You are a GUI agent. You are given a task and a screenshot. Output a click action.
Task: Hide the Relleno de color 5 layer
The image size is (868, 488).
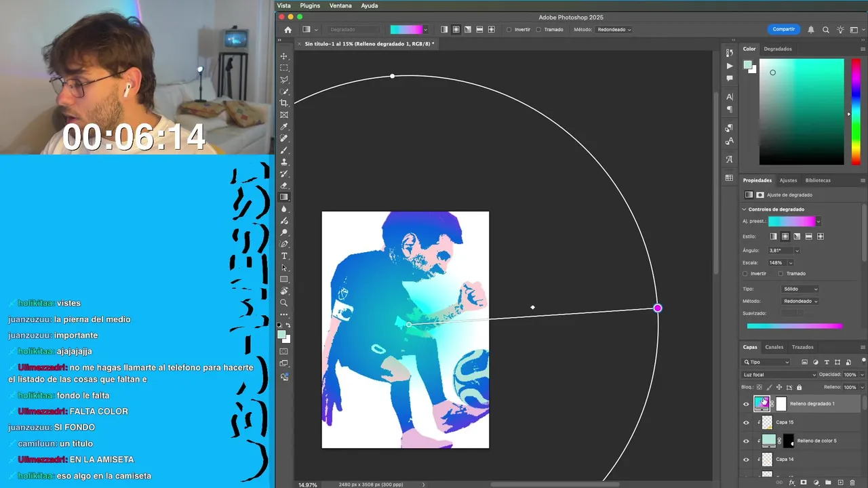(x=747, y=441)
